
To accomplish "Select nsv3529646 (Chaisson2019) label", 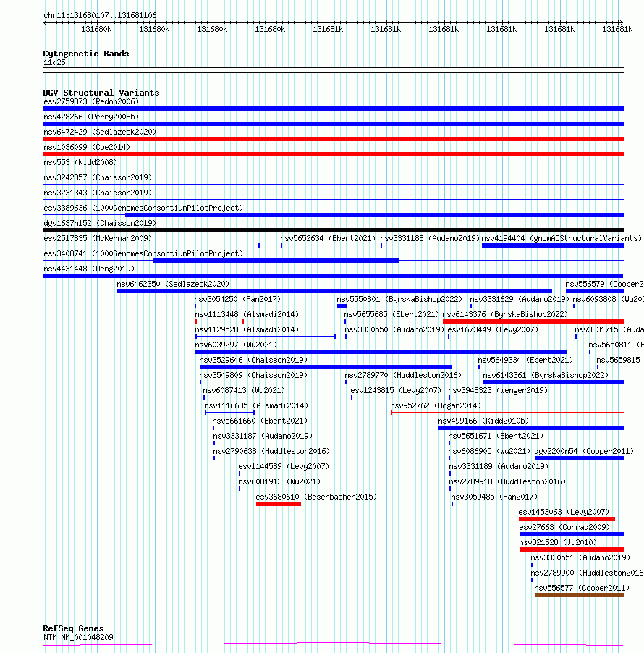I will click(253, 361).
